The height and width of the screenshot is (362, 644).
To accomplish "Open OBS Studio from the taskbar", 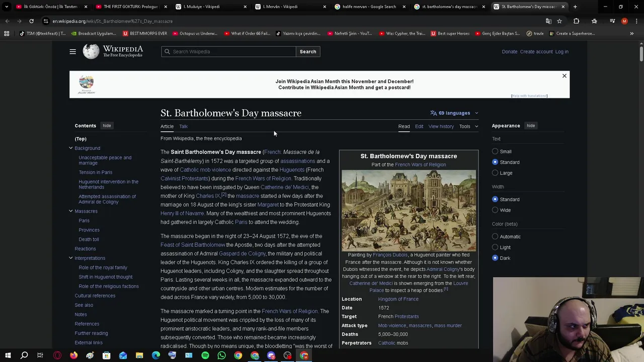I will point(287,355).
